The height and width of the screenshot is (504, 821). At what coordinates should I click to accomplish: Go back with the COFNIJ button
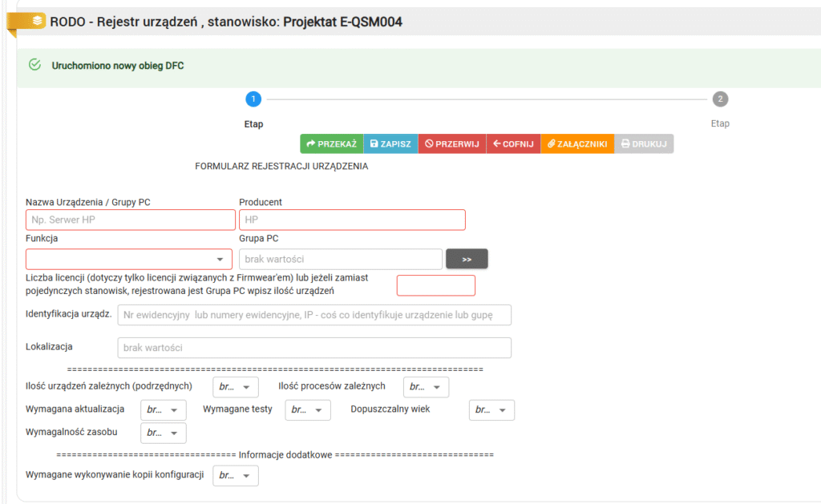click(x=513, y=144)
